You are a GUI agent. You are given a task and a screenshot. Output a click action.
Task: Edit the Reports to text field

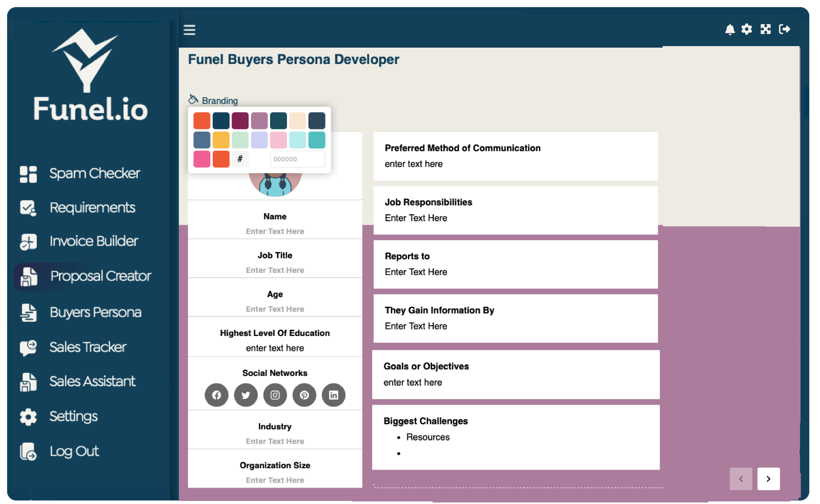click(x=416, y=272)
